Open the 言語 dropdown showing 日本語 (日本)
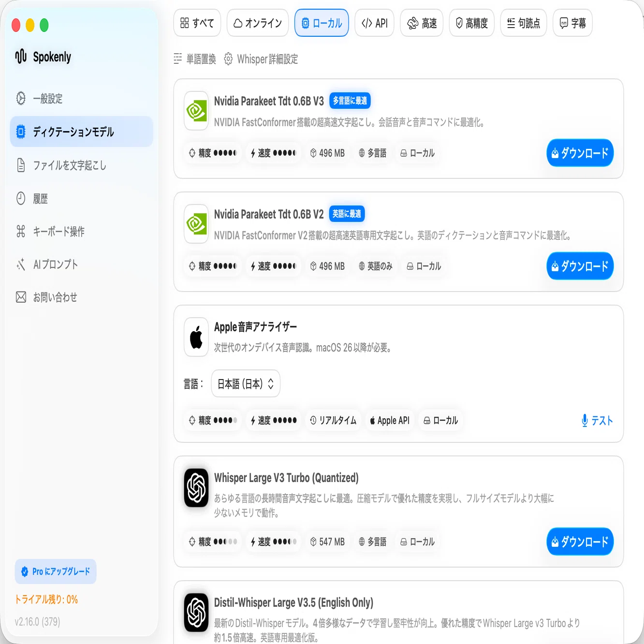644x644 pixels. pos(246,383)
